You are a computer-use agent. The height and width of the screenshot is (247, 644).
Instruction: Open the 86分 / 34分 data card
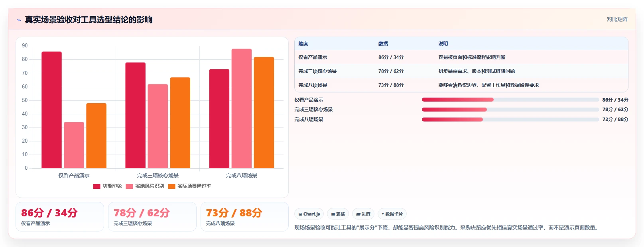60,217
